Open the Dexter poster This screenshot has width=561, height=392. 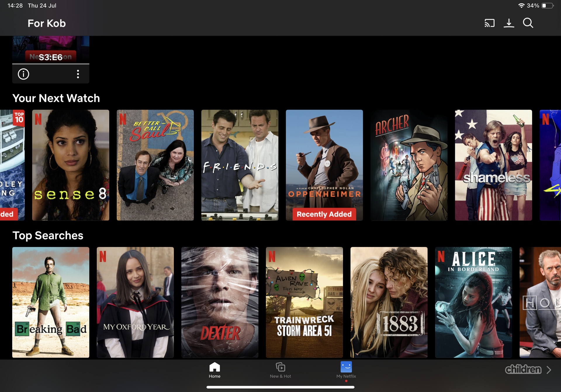(220, 302)
